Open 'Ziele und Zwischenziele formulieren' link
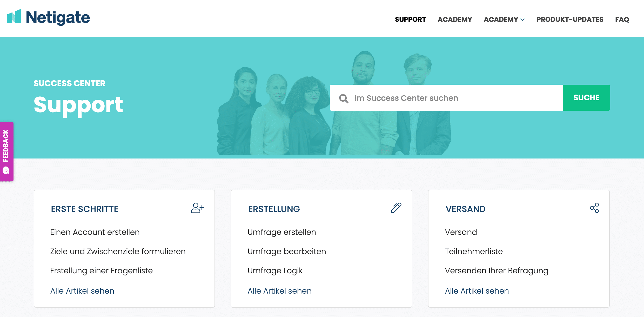Viewport: 644px width, 317px height. (118, 251)
